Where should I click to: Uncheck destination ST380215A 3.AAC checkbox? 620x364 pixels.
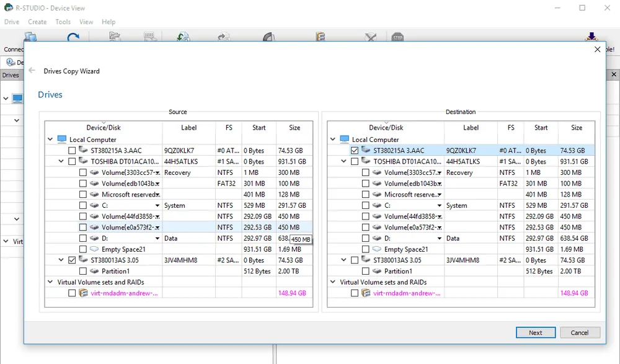pyautogui.click(x=354, y=150)
